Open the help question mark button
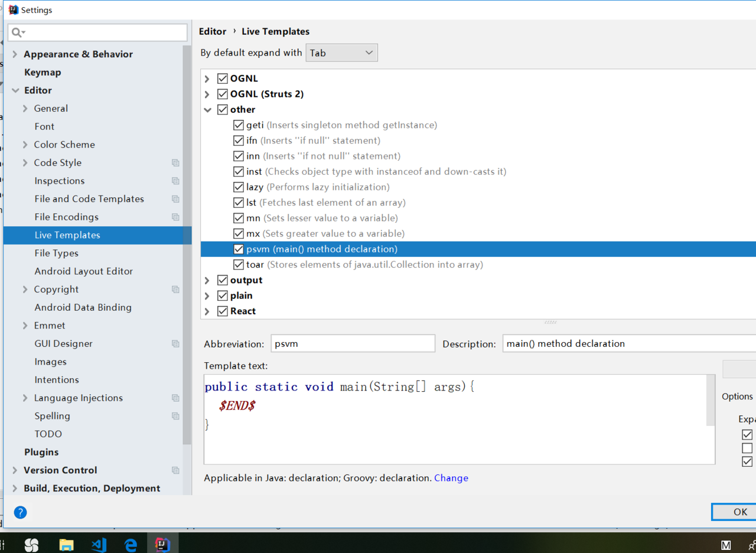 (x=20, y=512)
